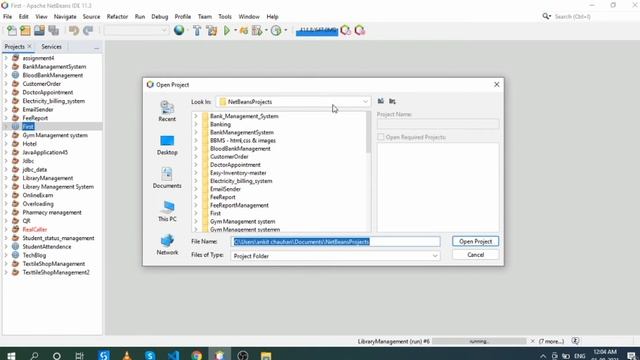Click the Cancel button in dialog
Screen dimensions: 640x360
(x=475, y=255)
